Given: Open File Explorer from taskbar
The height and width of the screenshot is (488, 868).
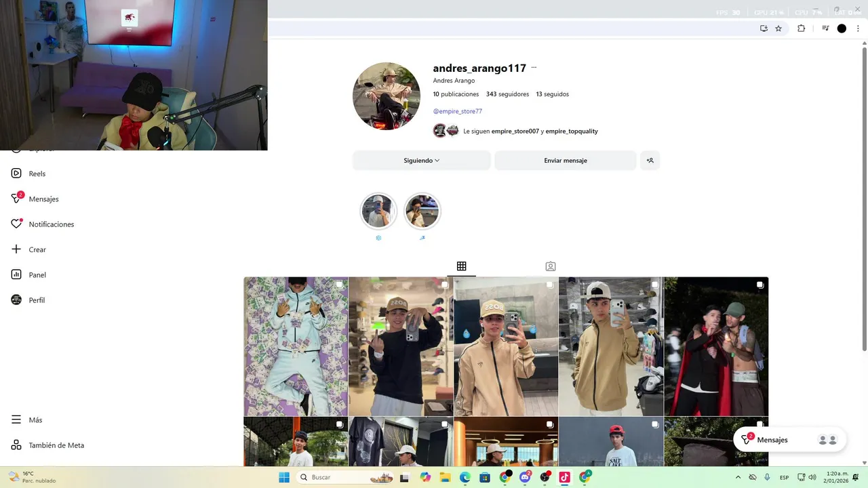Looking at the screenshot, I should click(x=445, y=477).
